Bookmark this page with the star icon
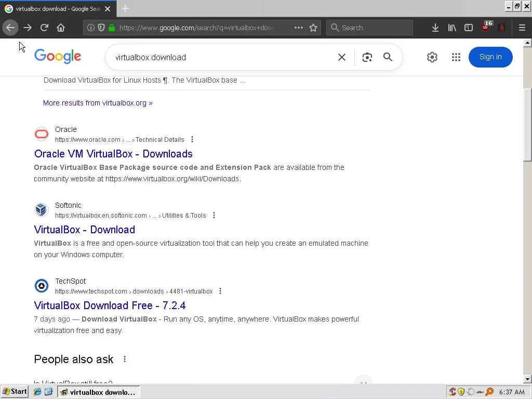The height and width of the screenshot is (399, 532). (x=313, y=28)
